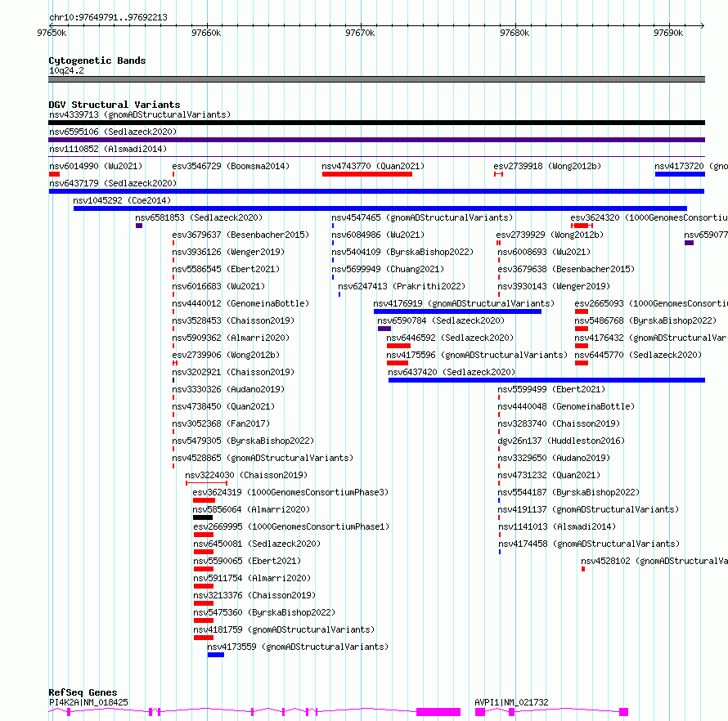The height and width of the screenshot is (721, 728).
Task: Select nsv6008693 (Wu2021) label
Action: [544, 252]
